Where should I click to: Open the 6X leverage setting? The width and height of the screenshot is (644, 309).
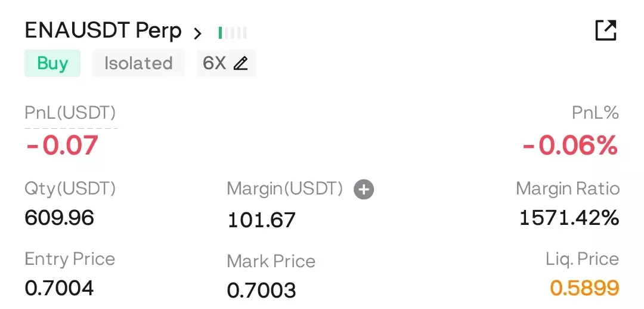tap(227, 63)
